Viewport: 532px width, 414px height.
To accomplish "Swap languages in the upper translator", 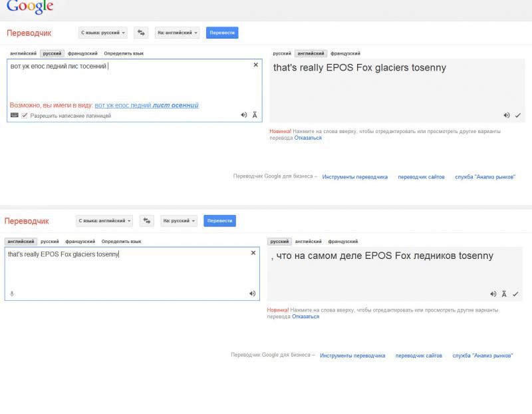I will (141, 32).
